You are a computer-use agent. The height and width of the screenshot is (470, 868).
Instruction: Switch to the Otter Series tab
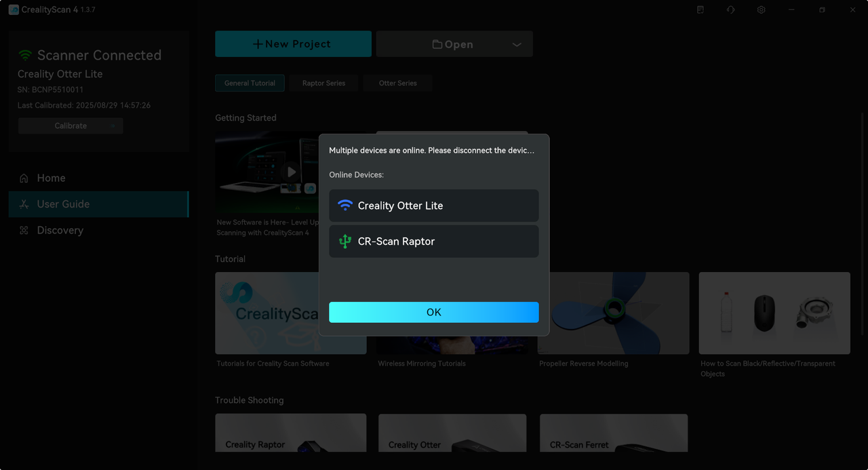click(x=397, y=83)
